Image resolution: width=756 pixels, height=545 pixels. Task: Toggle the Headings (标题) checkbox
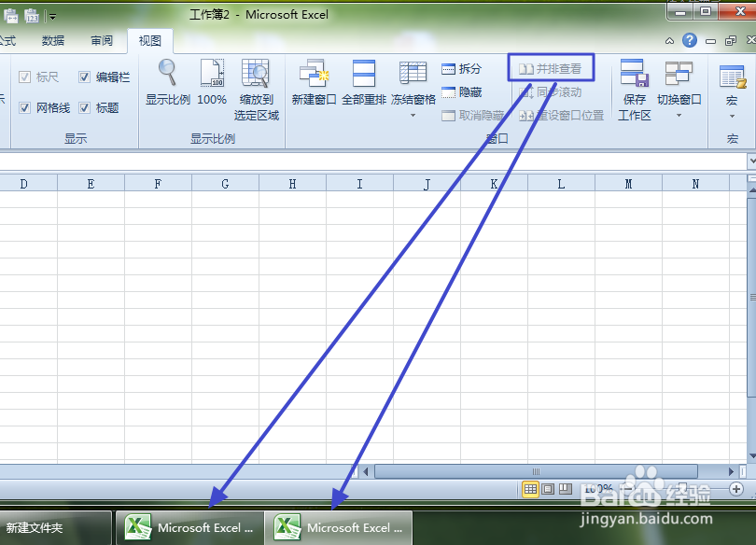tap(84, 107)
